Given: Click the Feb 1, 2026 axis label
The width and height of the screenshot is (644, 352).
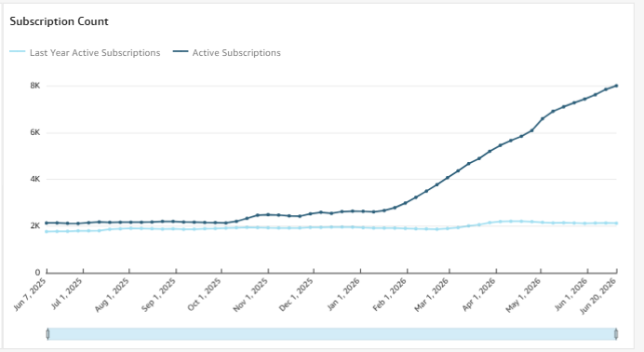Looking at the screenshot, I should pos(389,295).
